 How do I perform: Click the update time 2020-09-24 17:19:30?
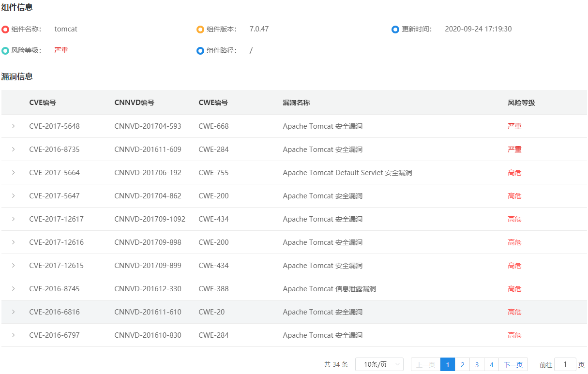[478, 29]
